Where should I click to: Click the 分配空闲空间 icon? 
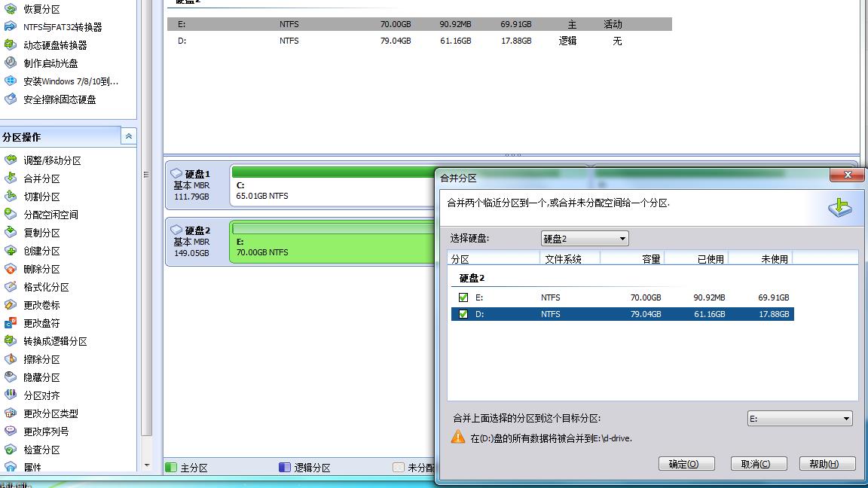pyautogui.click(x=11, y=214)
